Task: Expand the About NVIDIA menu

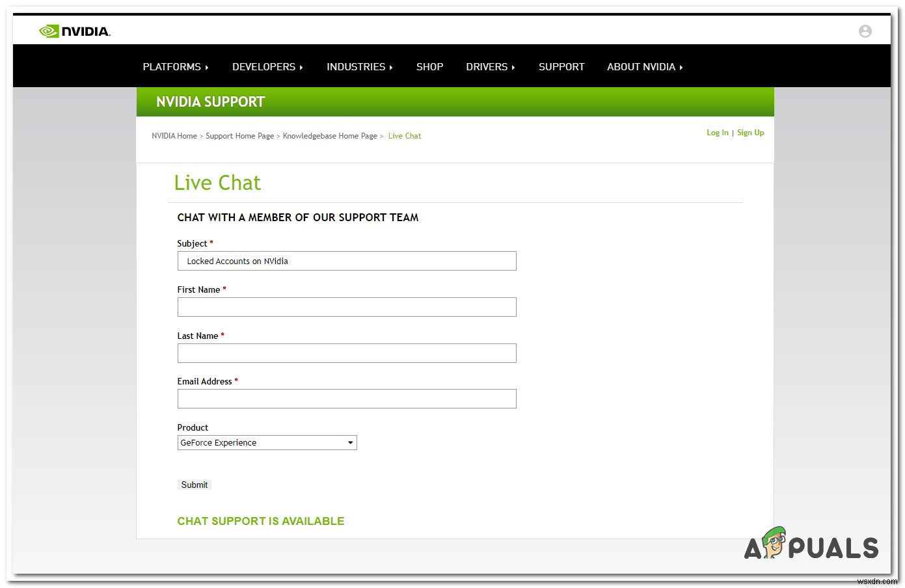Action: point(645,67)
